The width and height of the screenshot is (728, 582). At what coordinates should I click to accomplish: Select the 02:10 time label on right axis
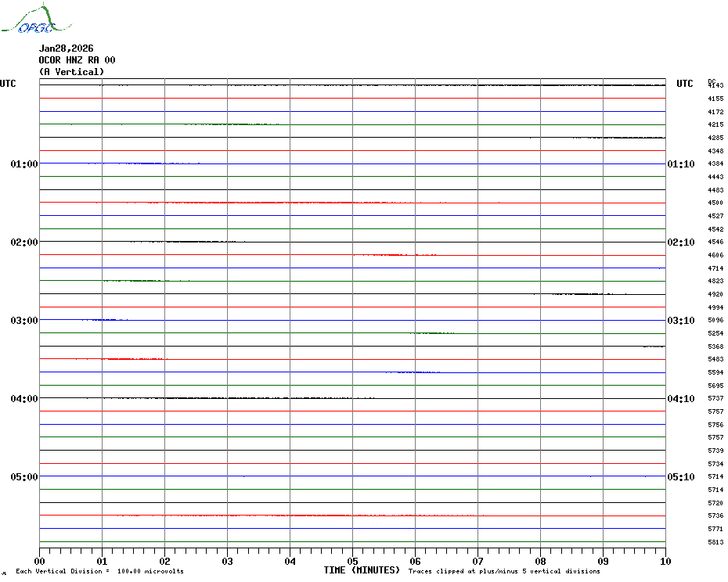tap(680, 242)
